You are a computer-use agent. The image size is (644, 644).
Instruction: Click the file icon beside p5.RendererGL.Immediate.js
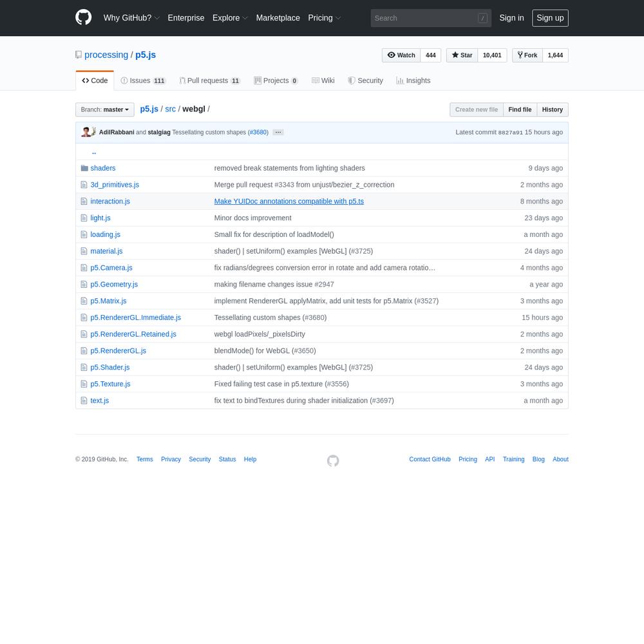(84, 317)
